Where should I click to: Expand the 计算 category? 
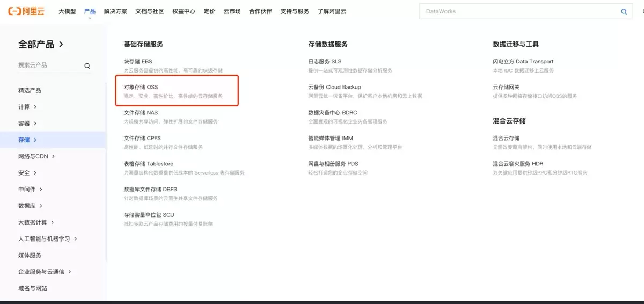point(27,107)
